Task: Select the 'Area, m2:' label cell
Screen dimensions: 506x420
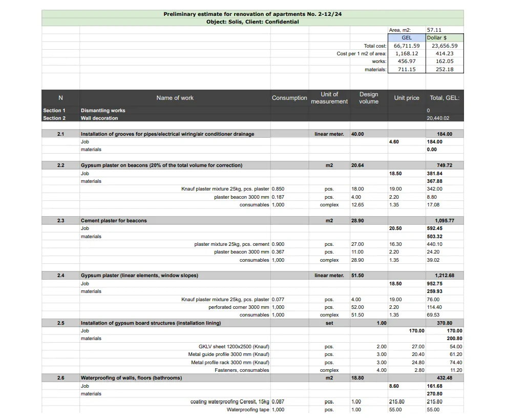Action: pos(400,29)
